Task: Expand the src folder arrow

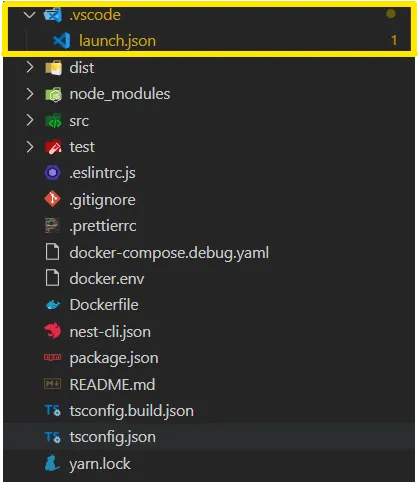Action: click(30, 120)
